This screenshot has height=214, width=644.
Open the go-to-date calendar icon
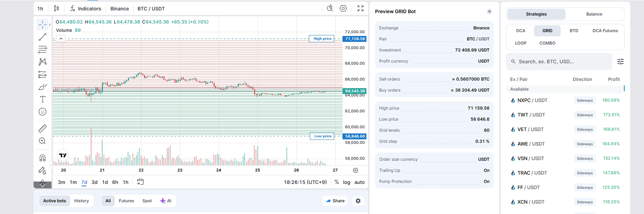(140, 182)
